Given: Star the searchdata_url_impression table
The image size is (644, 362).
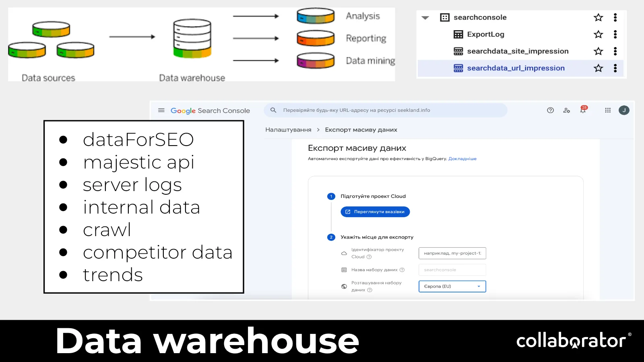Looking at the screenshot, I should (599, 68).
